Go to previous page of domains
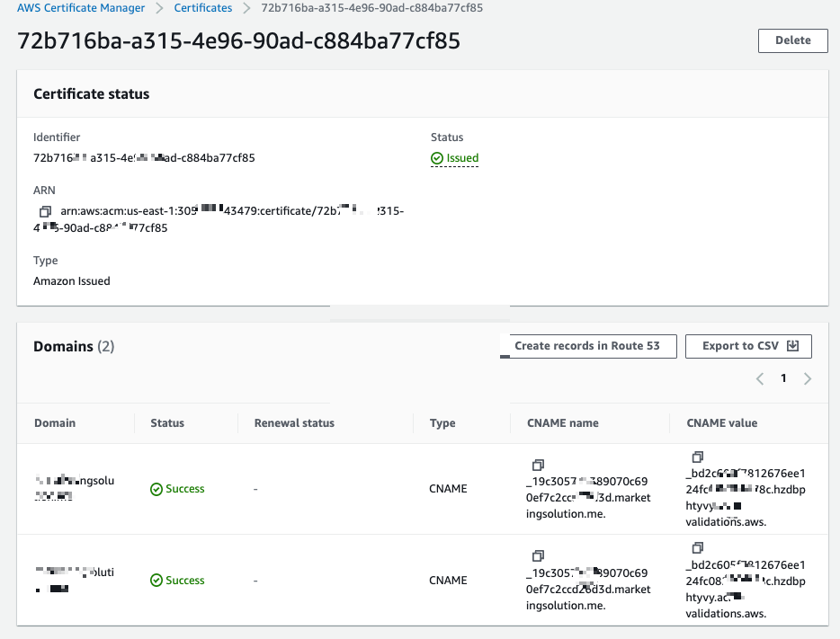The width and height of the screenshot is (840, 639). 760,379
